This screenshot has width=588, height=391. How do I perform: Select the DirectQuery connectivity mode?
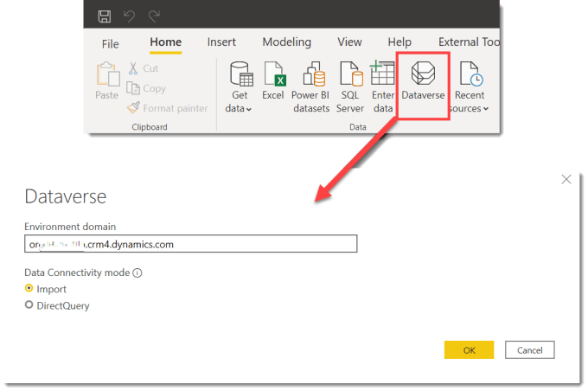pyautogui.click(x=29, y=304)
